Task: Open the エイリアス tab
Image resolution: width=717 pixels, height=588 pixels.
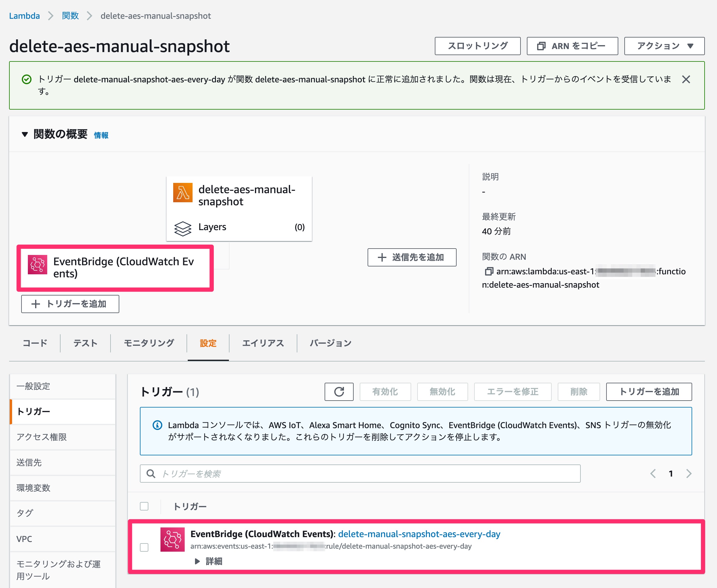Action: (x=263, y=343)
